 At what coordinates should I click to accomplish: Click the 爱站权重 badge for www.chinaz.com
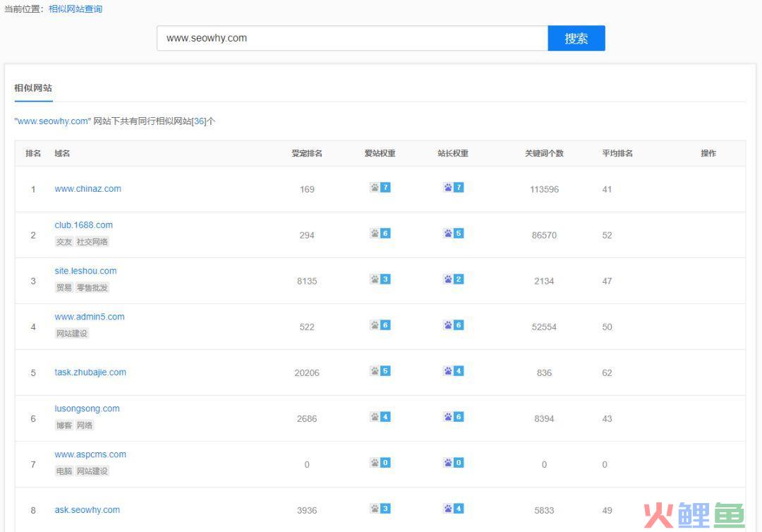380,188
